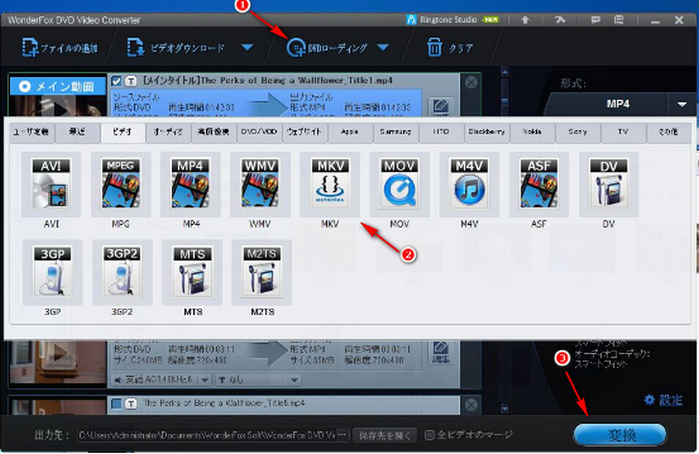Click the open output folder button
Screen dimensions: 699x454
point(385,435)
